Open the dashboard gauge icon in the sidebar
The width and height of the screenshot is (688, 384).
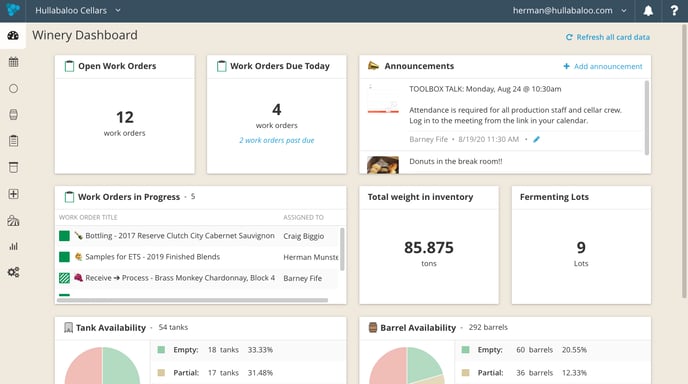pos(13,36)
